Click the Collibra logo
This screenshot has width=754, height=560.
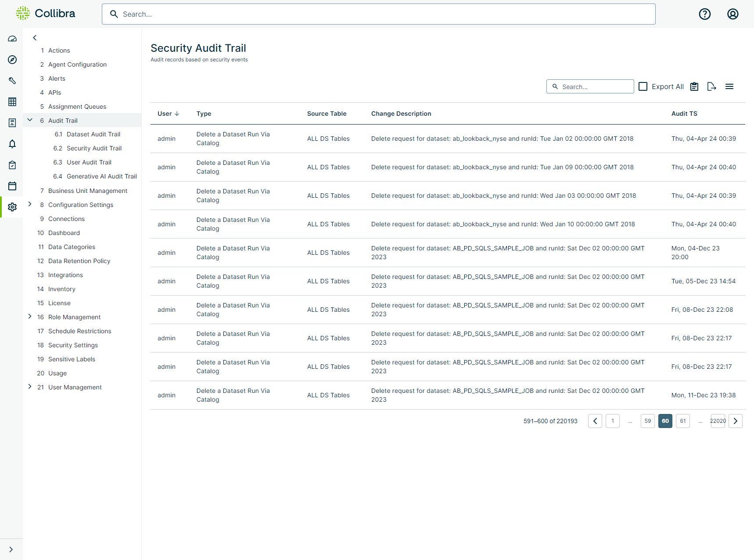point(46,14)
